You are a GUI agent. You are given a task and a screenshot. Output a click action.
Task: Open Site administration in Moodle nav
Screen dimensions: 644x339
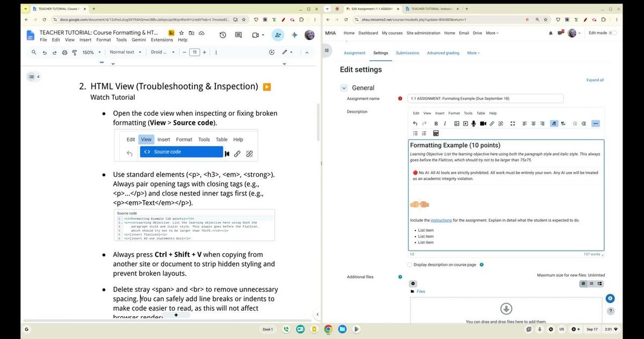423,33
